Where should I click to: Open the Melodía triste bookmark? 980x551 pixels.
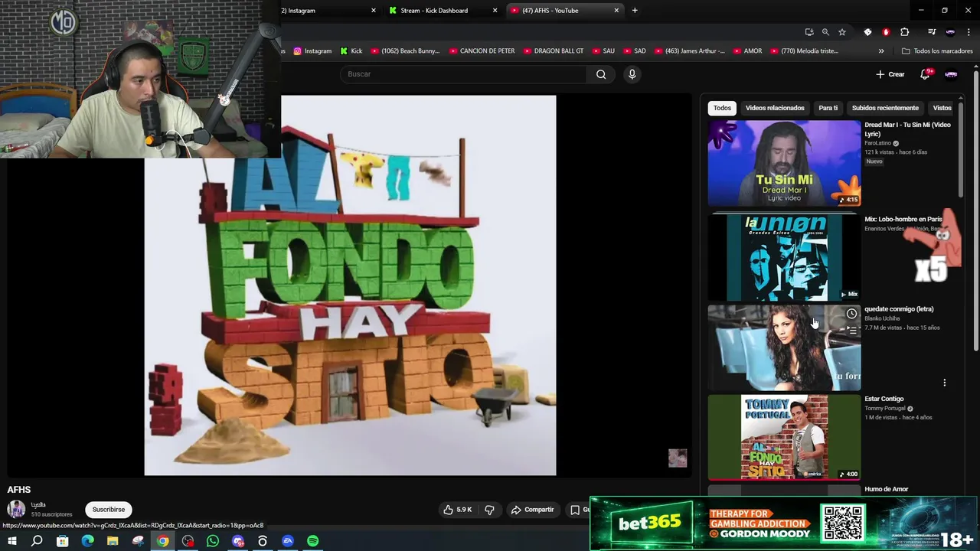pos(804,51)
